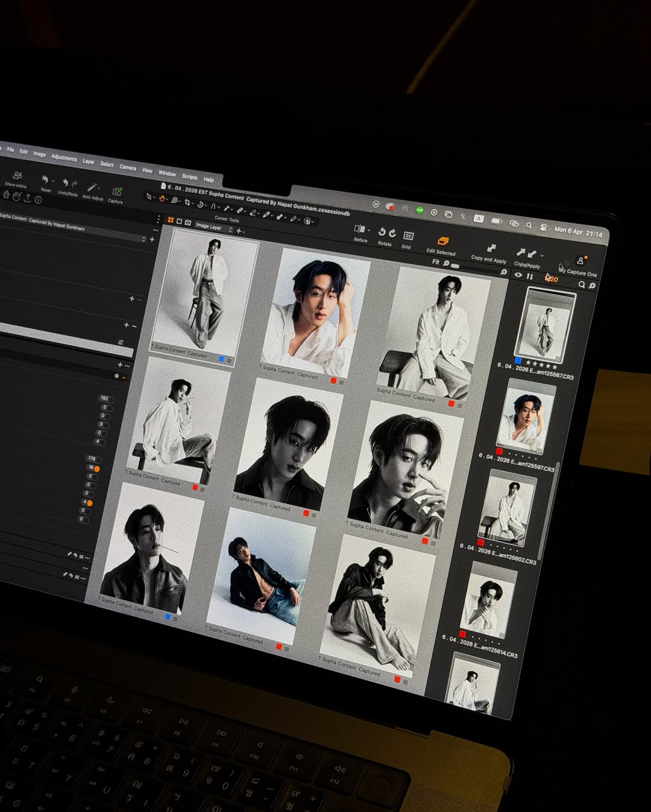This screenshot has height=812, width=651.
Task: Switch viewer to multi-image grid mode
Action: [x=171, y=220]
